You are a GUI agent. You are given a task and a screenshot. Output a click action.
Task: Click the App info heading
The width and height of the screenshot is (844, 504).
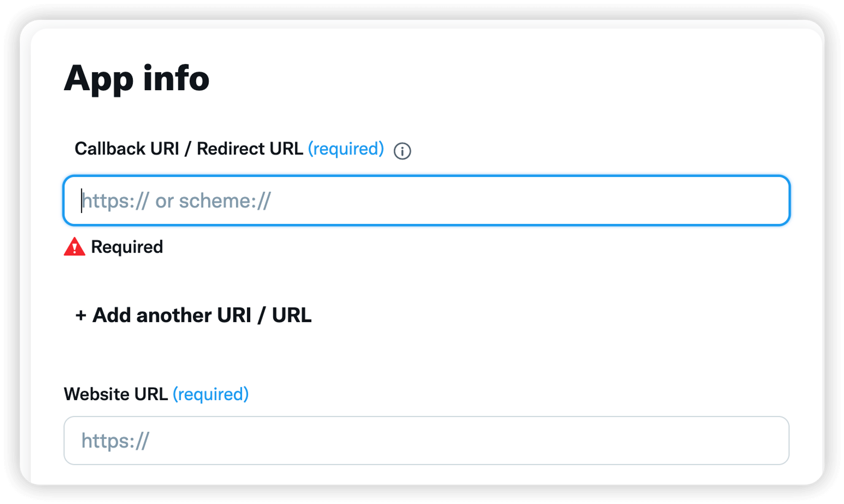click(137, 78)
